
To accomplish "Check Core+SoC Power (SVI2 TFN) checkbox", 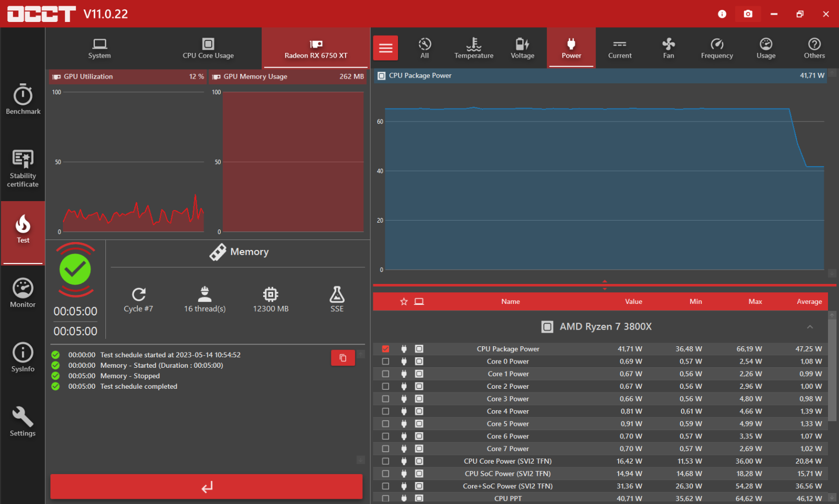I will 385,486.
